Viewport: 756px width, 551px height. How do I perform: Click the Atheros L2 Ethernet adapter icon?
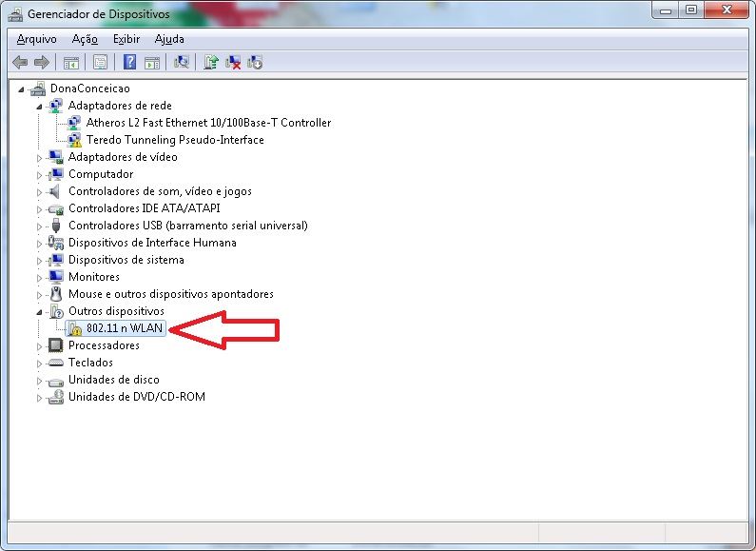[x=74, y=123]
